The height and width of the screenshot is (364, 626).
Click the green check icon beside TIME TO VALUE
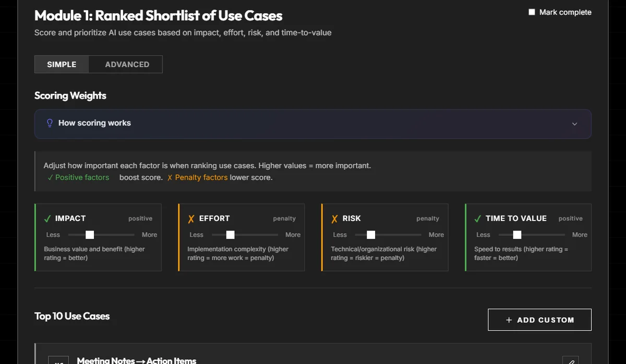(478, 219)
